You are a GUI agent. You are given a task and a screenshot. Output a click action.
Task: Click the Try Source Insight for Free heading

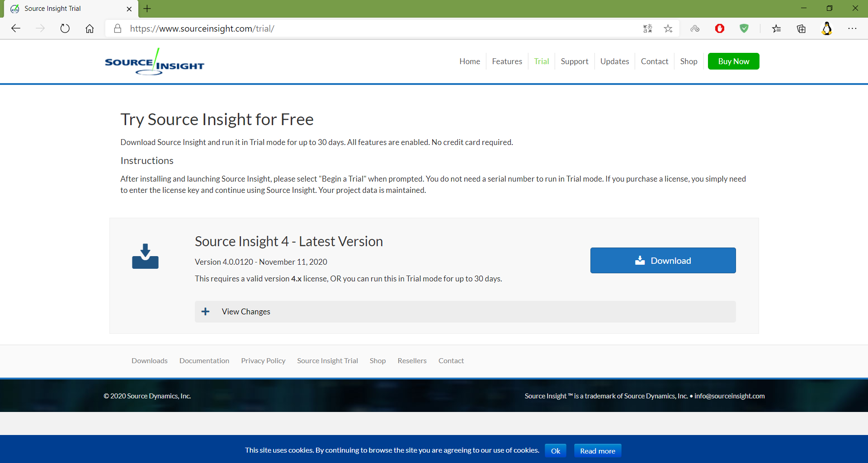tap(217, 119)
